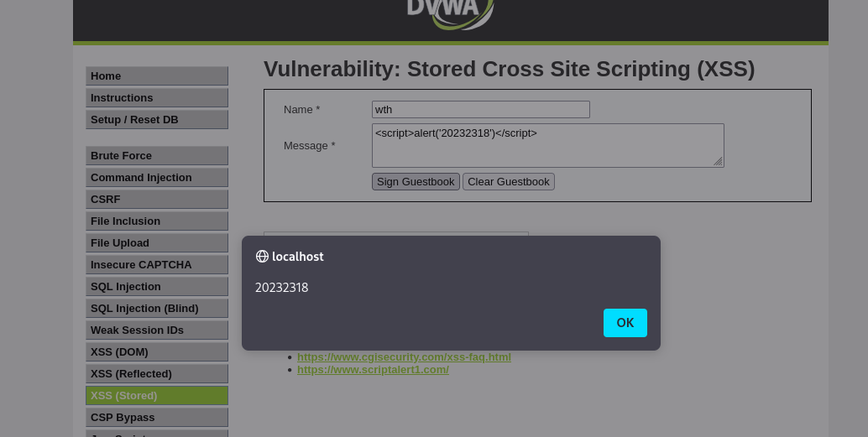Screen dimensions: 868x437
Task: Open the XSS (Reflected) page
Action: tap(157, 374)
